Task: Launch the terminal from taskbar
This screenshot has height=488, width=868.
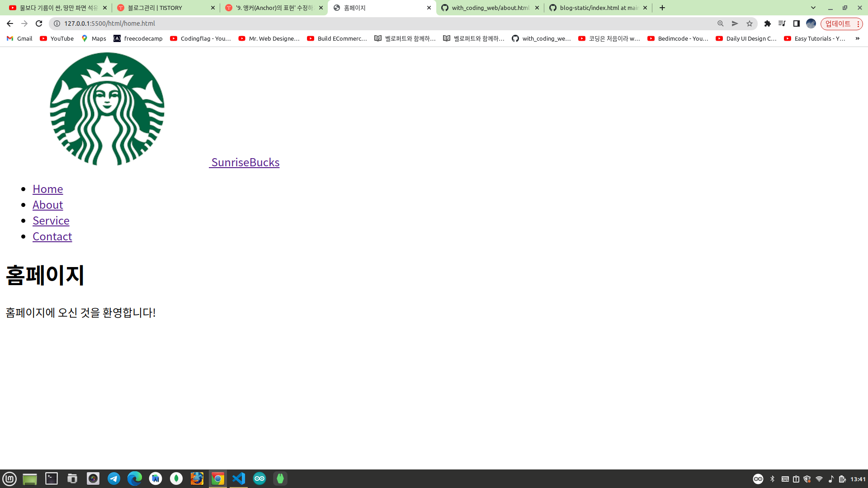Action: 52,479
